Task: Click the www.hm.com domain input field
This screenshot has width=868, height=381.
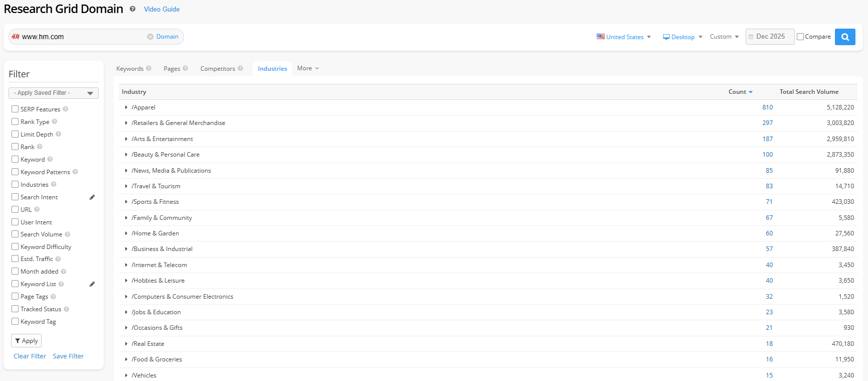Action: click(80, 37)
